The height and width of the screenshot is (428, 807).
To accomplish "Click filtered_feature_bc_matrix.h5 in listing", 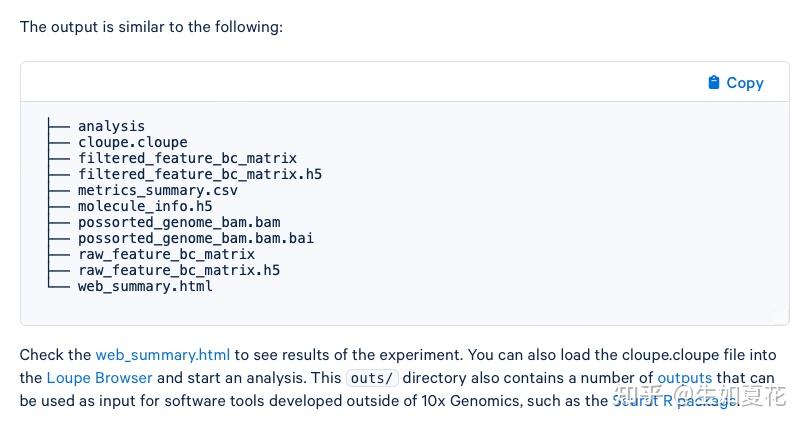I will 200,174.
